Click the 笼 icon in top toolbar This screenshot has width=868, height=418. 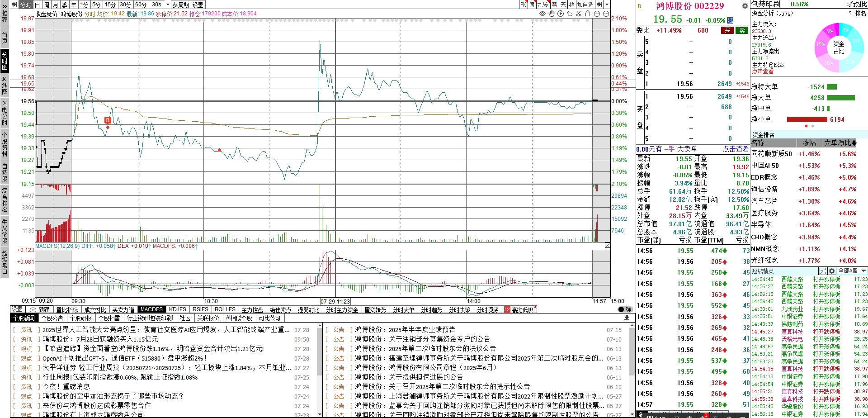click(x=563, y=5)
